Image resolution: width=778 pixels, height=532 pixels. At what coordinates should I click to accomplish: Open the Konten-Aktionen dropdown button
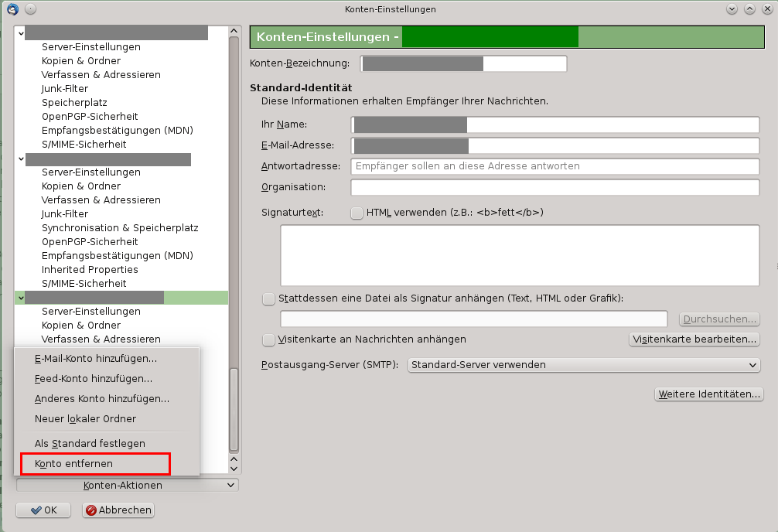point(128,486)
